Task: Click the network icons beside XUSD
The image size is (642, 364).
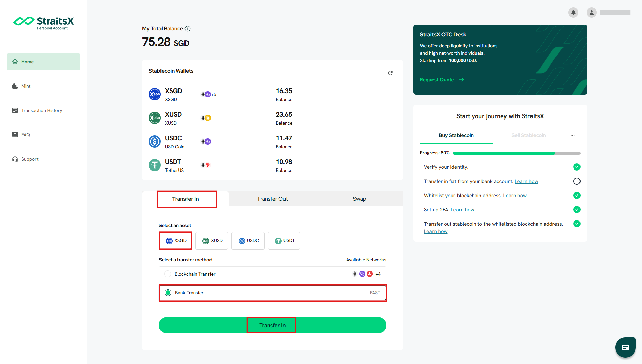Action: tap(206, 118)
